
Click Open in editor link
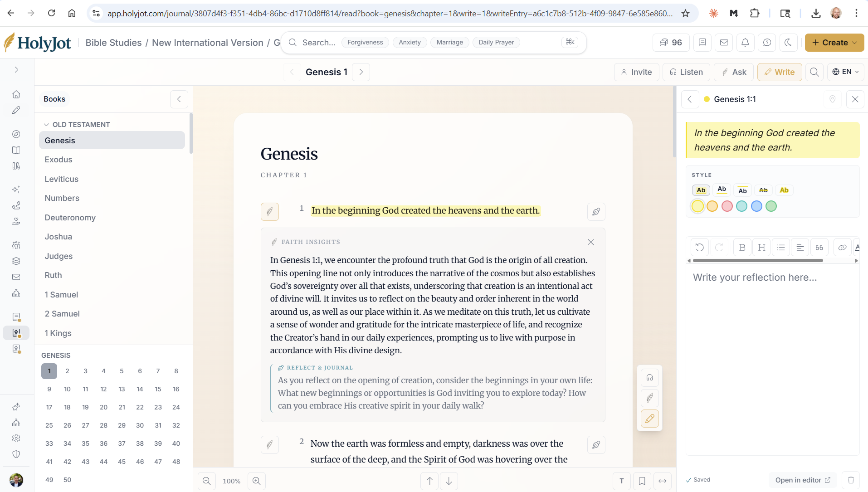pos(803,480)
